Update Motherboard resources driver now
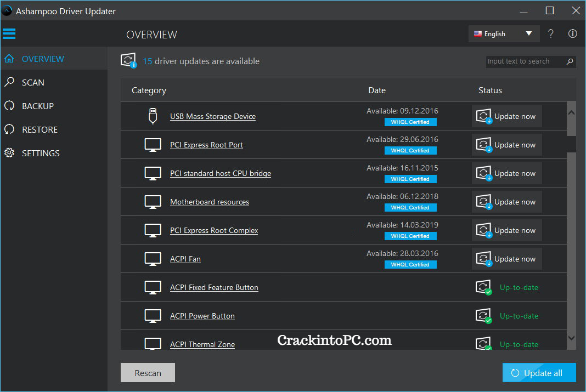This screenshot has width=586, height=392. (506, 202)
